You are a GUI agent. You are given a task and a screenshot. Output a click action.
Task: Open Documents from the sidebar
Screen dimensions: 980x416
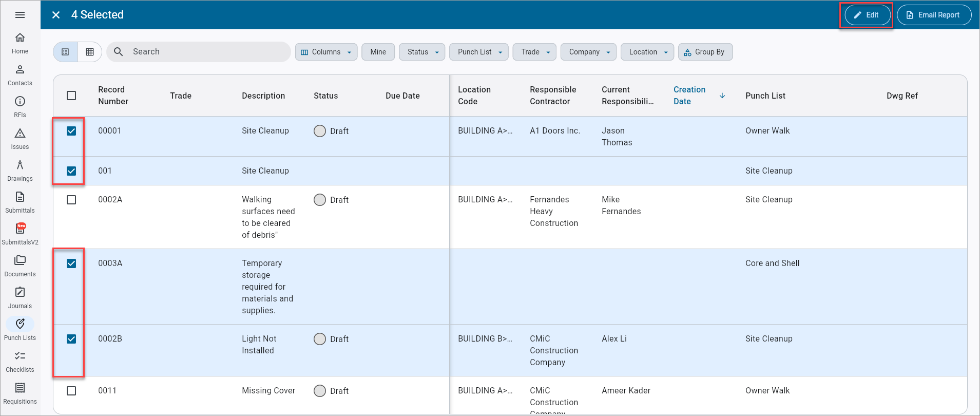tap(20, 266)
